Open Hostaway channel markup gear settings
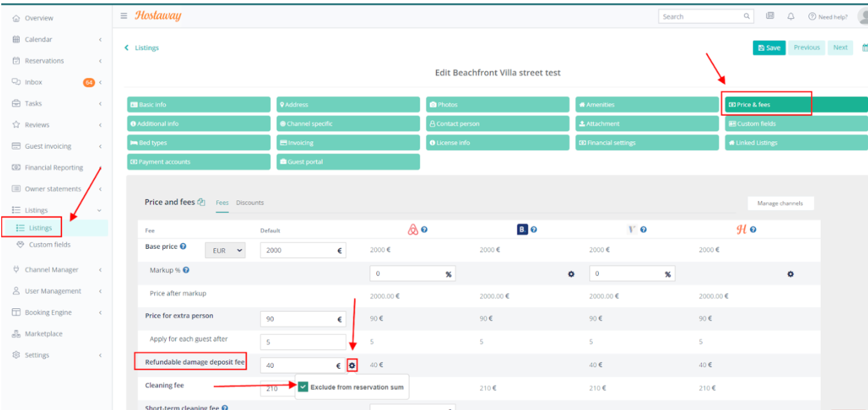The width and height of the screenshot is (868, 410). coord(790,274)
